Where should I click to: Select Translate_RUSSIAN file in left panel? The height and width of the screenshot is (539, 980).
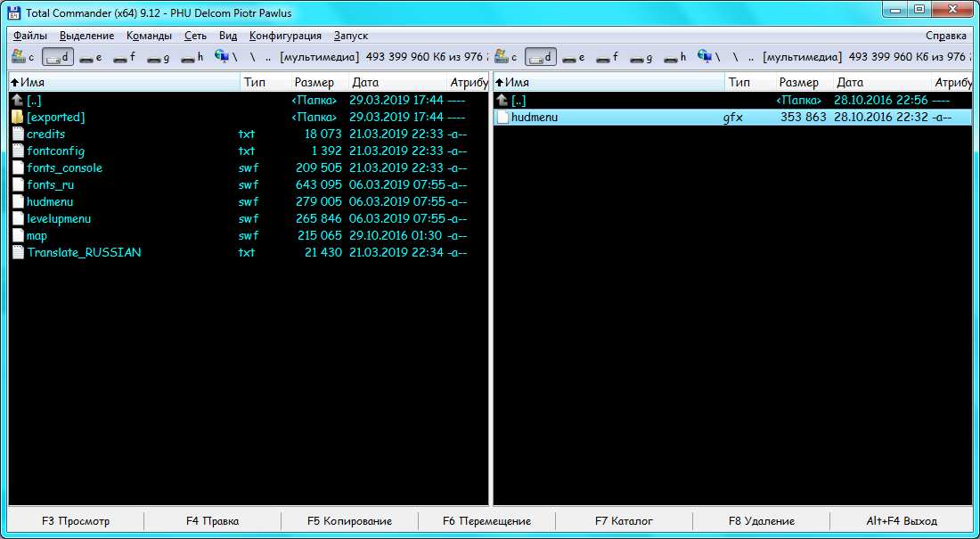(x=84, y=253)
